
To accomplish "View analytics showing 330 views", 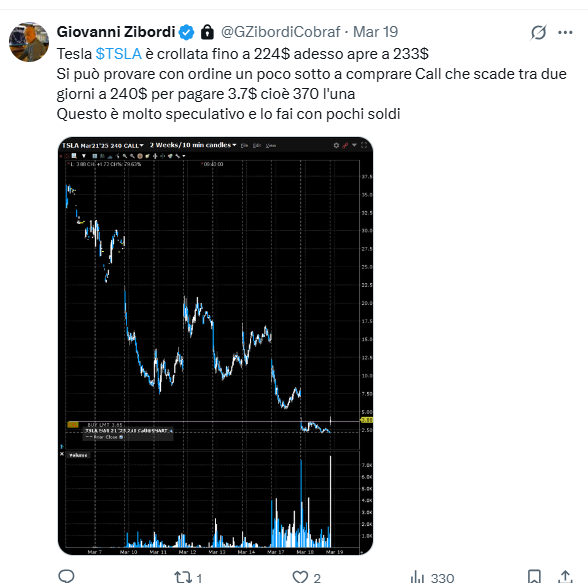I will (x=432, y=577).
